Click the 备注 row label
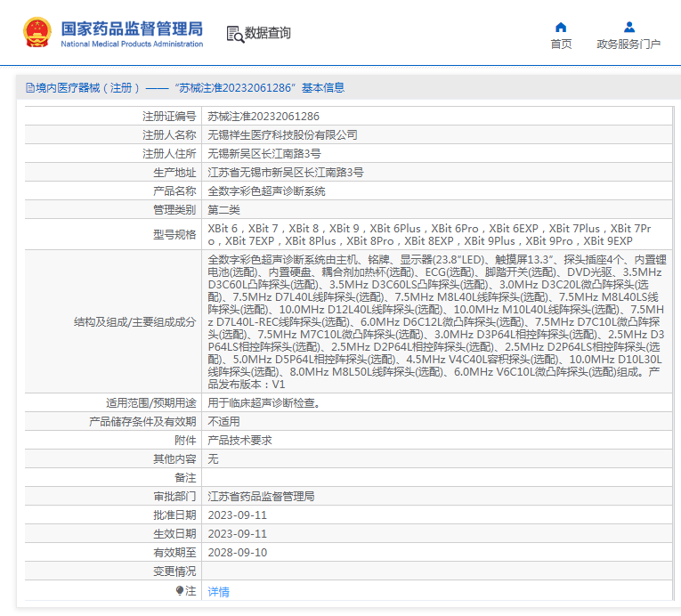Screen dimensions: 681x616 point(185,478)
